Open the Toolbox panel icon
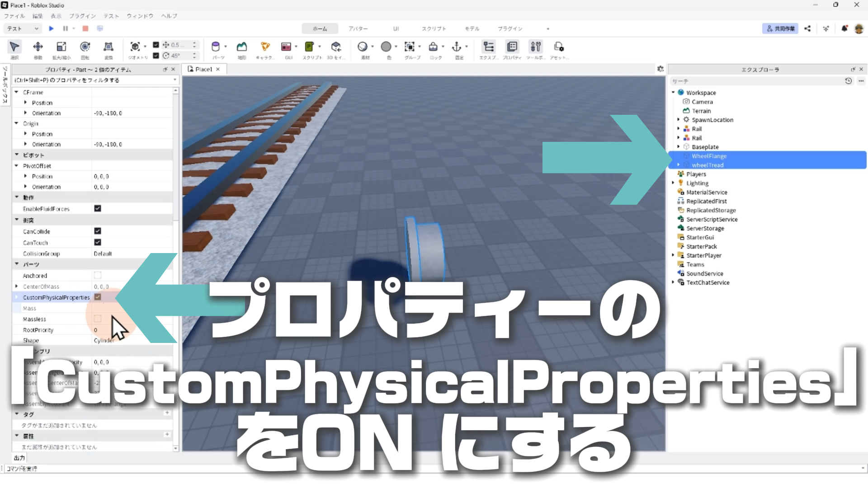This screenshot has width=868, height=488. point(535,47)
